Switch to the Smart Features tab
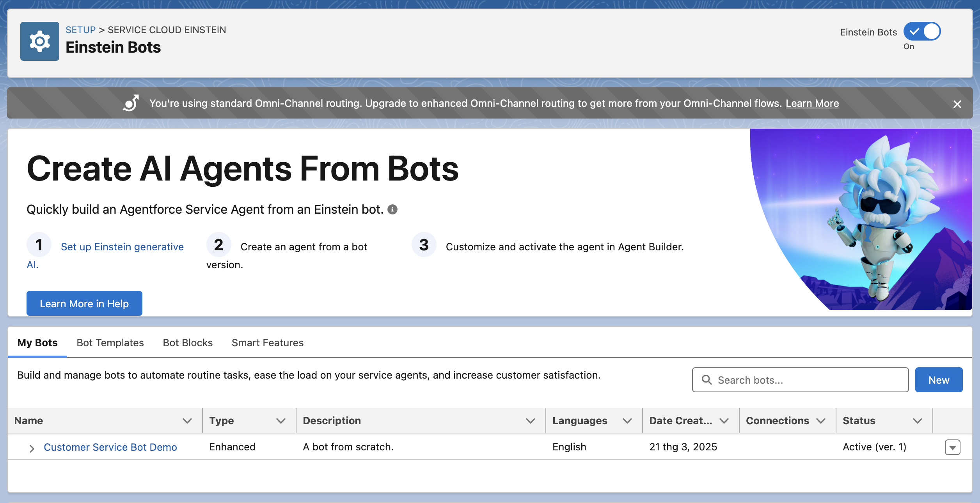This screenshot has width=980, height=503. point(268,343)
